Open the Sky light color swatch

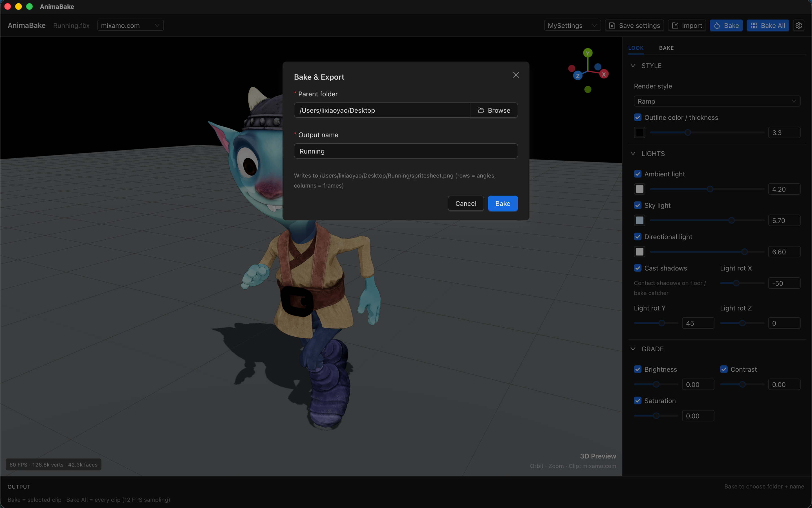[639, 220]
